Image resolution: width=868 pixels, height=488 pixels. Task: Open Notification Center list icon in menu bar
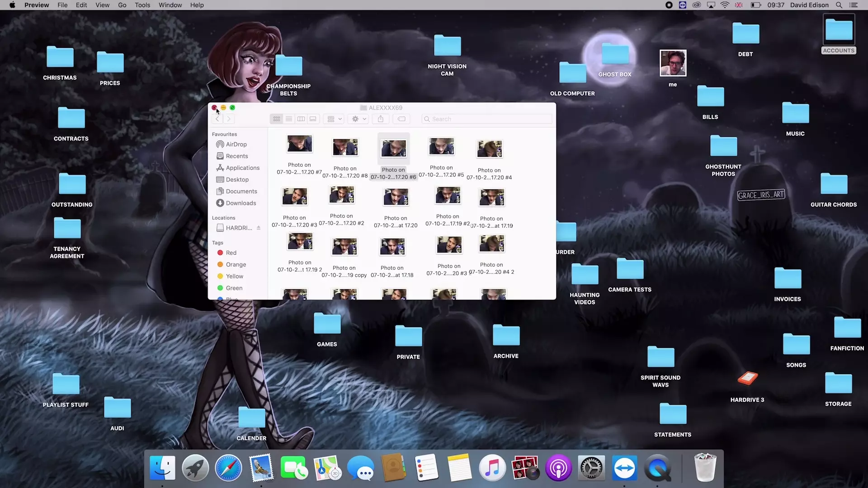coord(854,5)
